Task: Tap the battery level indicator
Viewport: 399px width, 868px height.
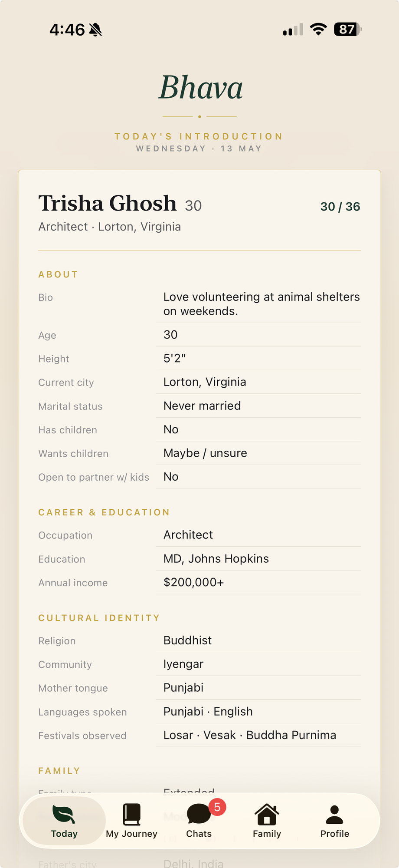Action: pyautogui.click(x=348, y=30)
